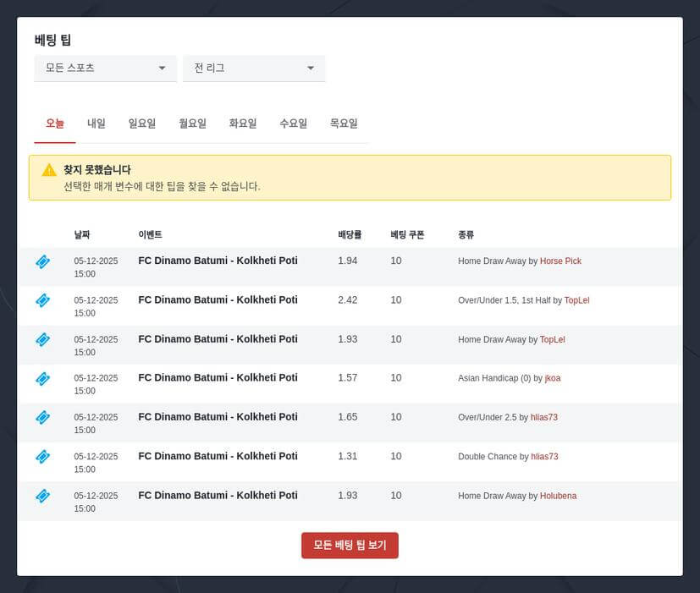
Task: Expand the 전 리그 league dropdown
Action: (254, 69)
